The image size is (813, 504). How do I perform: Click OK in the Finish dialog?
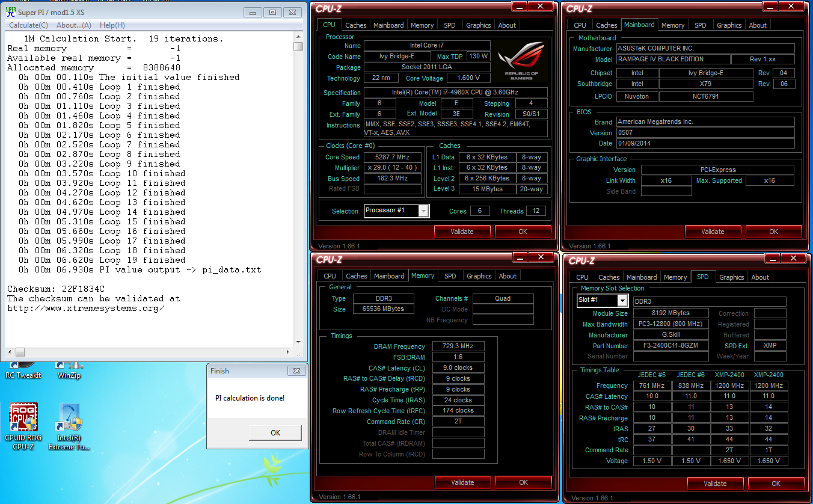pos(275,432)
